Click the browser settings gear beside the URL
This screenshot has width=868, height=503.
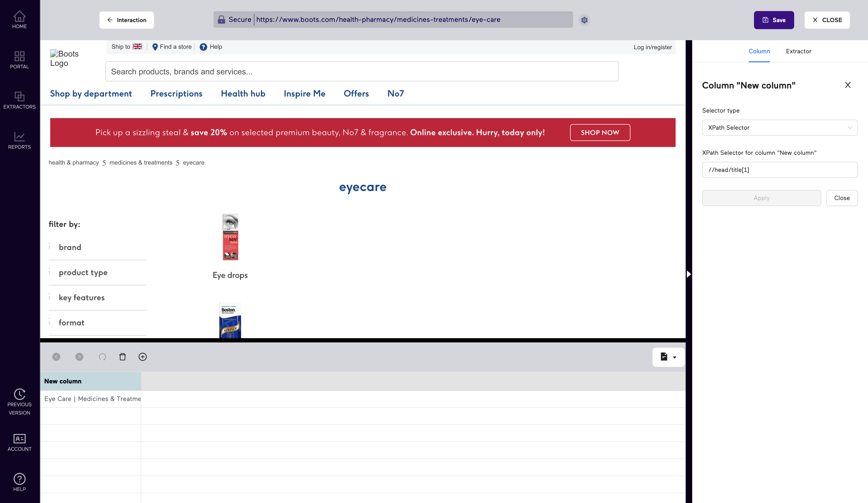click(584, 20)
